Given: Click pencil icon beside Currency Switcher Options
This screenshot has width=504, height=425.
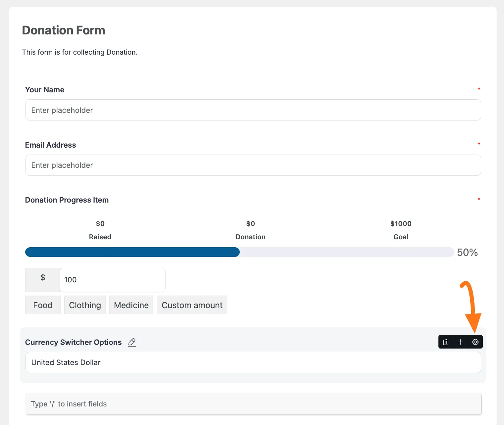Looking at the screenshot, I should (132, 342).
